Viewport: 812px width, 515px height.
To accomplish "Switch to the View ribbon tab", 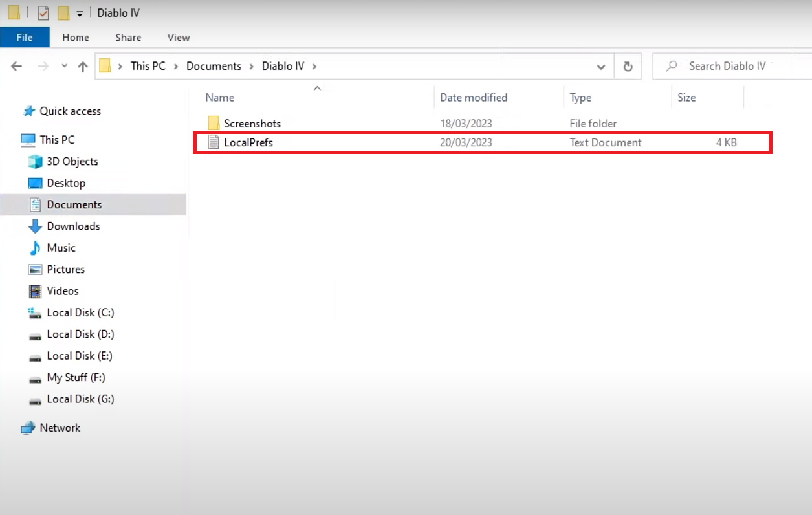I will (x=179, y=38).
